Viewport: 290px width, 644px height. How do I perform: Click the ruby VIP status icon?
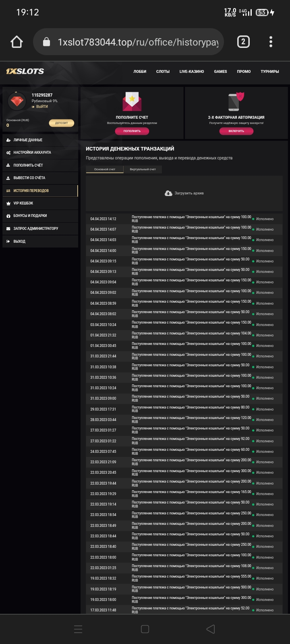tap(17, 101)
